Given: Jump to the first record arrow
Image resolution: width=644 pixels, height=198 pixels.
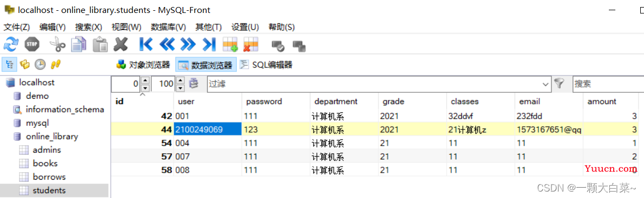Looking at the screenshot, I should (146, 44).
